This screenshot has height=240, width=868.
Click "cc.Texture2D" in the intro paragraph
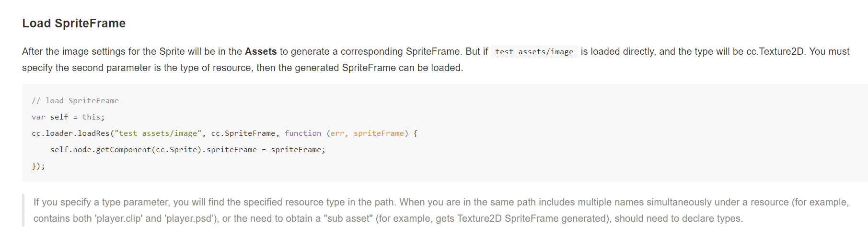coord(775,51)
